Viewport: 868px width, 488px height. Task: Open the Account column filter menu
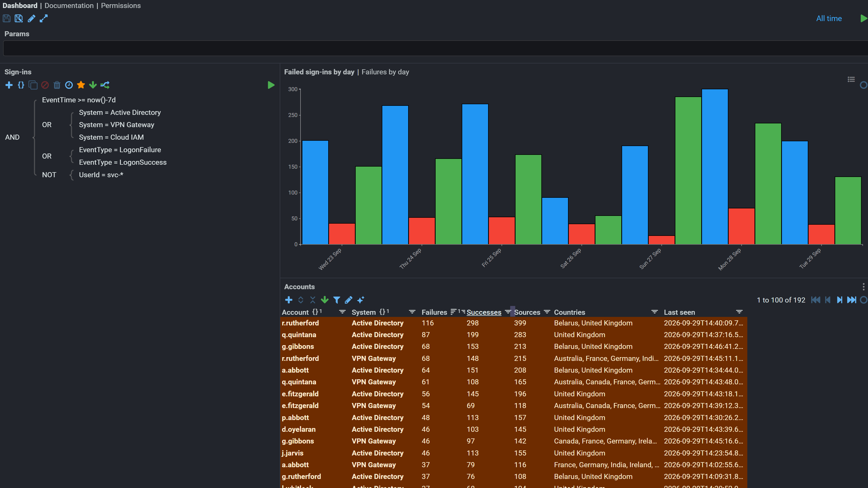[x=342, y=312]
